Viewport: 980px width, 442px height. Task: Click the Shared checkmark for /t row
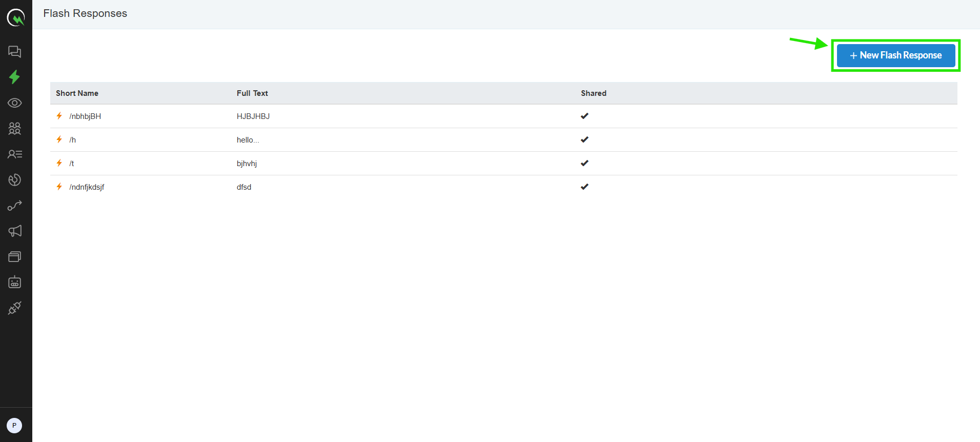[584, 163]
